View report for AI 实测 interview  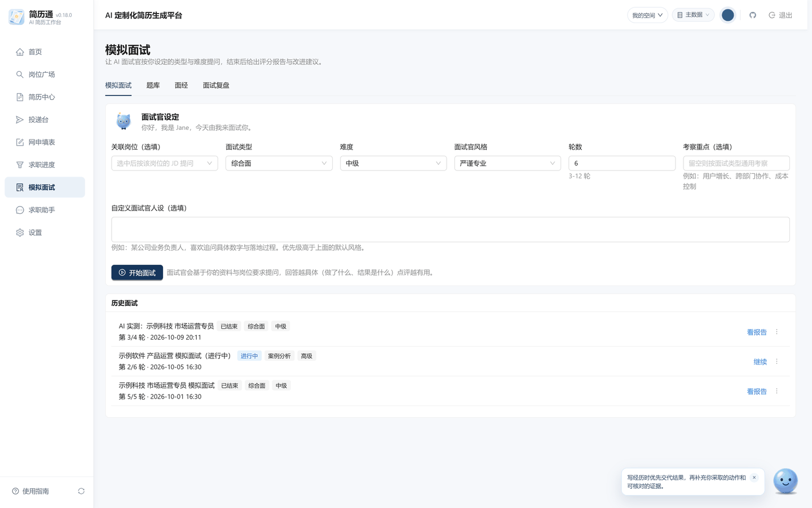757,332
